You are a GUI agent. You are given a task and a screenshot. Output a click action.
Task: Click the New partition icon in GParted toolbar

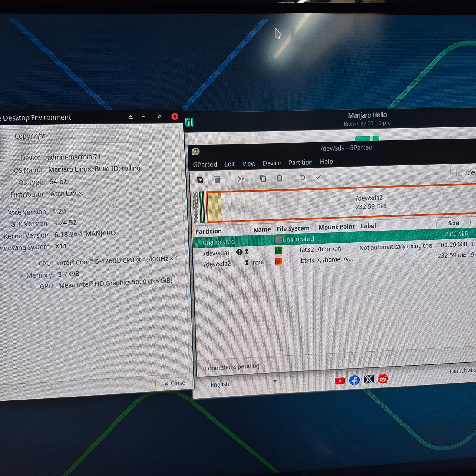click(x=200, y=180)
